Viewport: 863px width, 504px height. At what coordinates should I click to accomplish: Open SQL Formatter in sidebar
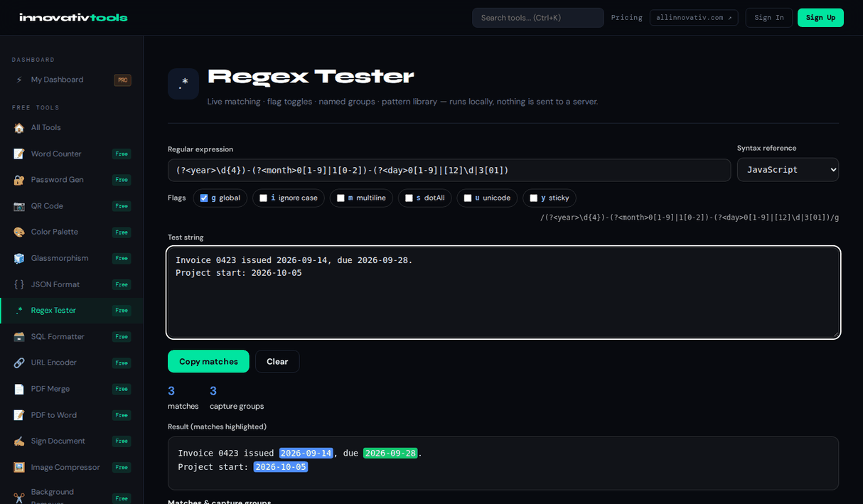(71, 336)
